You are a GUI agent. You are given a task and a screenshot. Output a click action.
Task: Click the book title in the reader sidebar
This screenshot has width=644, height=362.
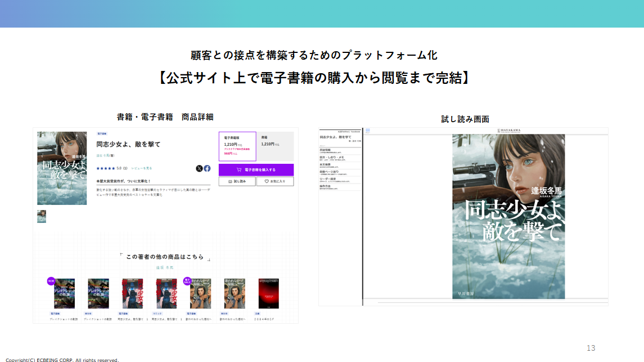click(x=336, y=137)
